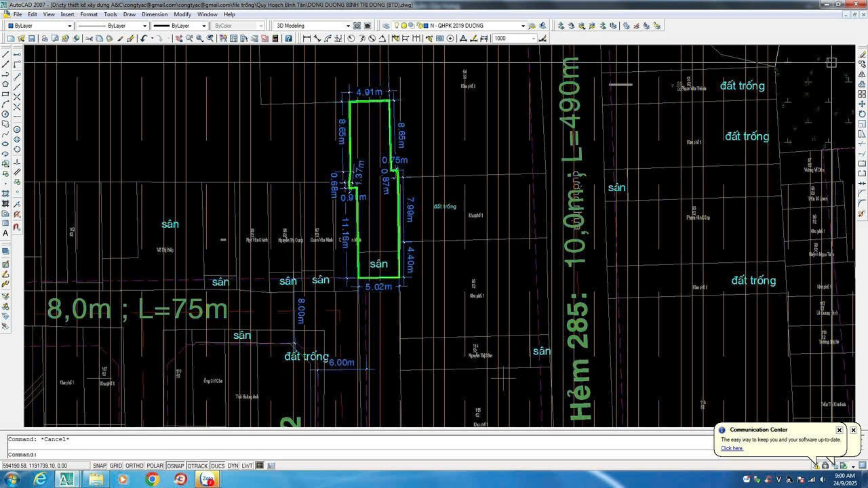Click the Cut scissors icon
Viewport: 868px width, 488px height.
click(89, 39)
